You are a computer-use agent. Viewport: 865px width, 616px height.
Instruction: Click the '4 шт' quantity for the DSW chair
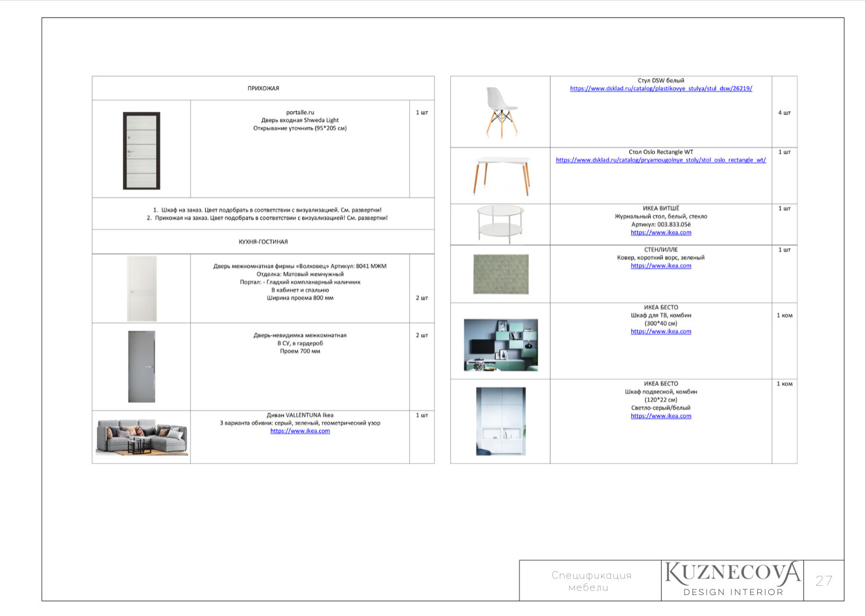(785, 112)
